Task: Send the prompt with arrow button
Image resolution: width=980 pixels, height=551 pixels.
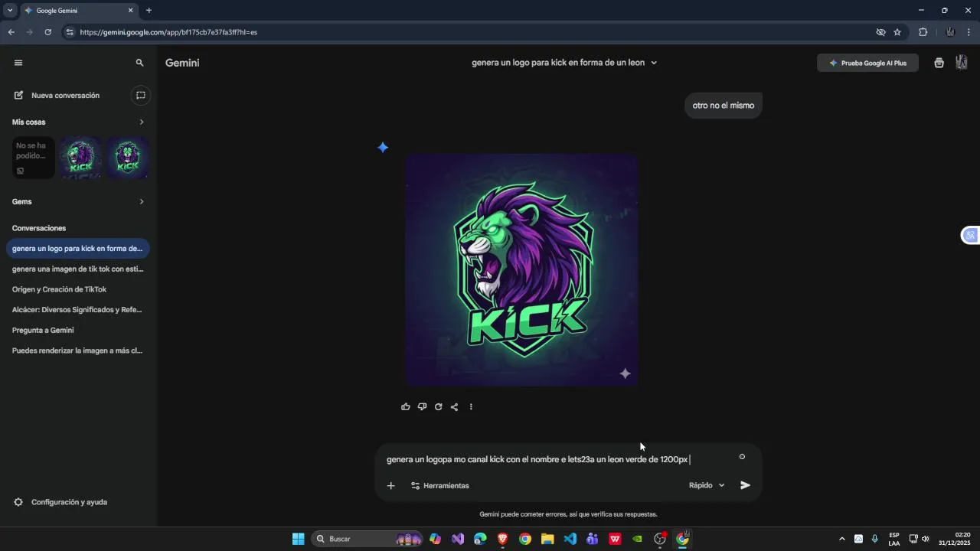Action: (x=745, y=485)
